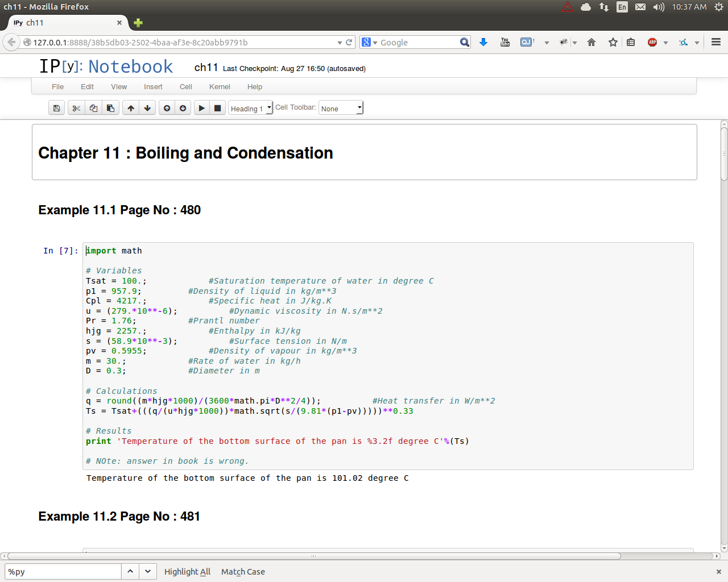The height and width of the screenshot is (582, 728).
Task: Open the Insert menu
Action: coord(153,87)
